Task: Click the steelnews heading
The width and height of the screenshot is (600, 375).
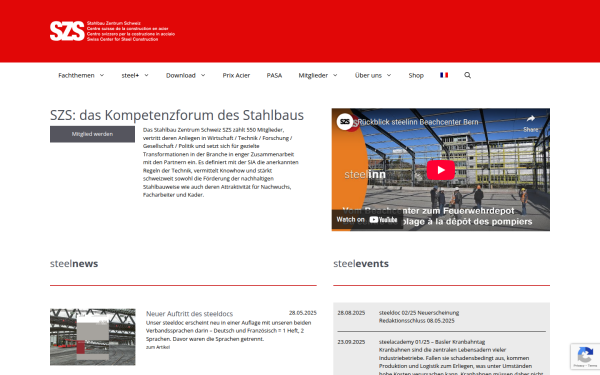Action: [x=74, y=264]
